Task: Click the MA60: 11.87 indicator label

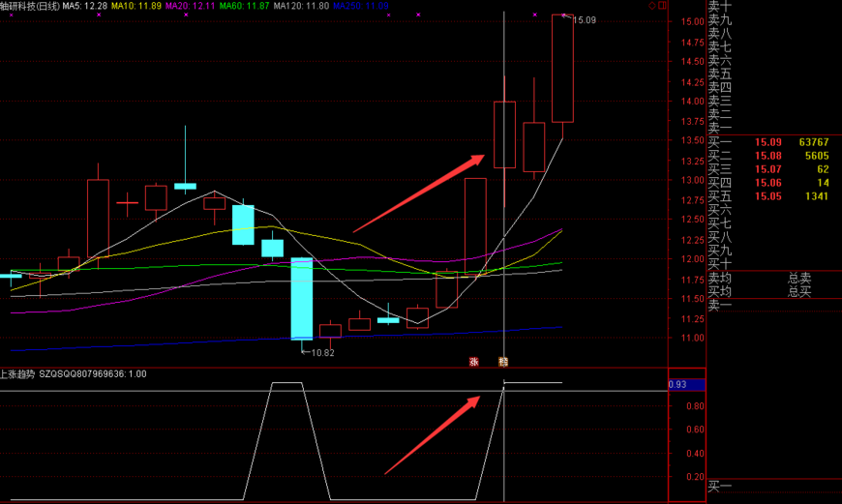Action: [x=244, y=6]
